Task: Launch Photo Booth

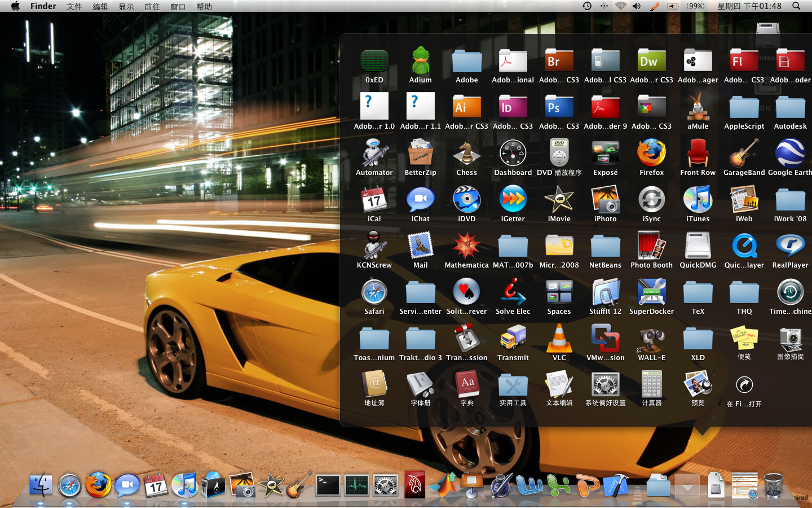Action: click(x=652, y=246)
